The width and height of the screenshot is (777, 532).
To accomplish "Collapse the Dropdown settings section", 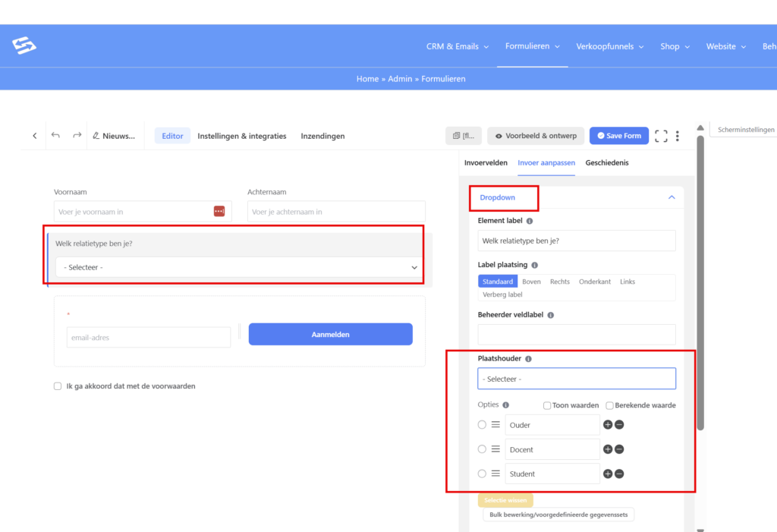I will click(x=672, y=197).
